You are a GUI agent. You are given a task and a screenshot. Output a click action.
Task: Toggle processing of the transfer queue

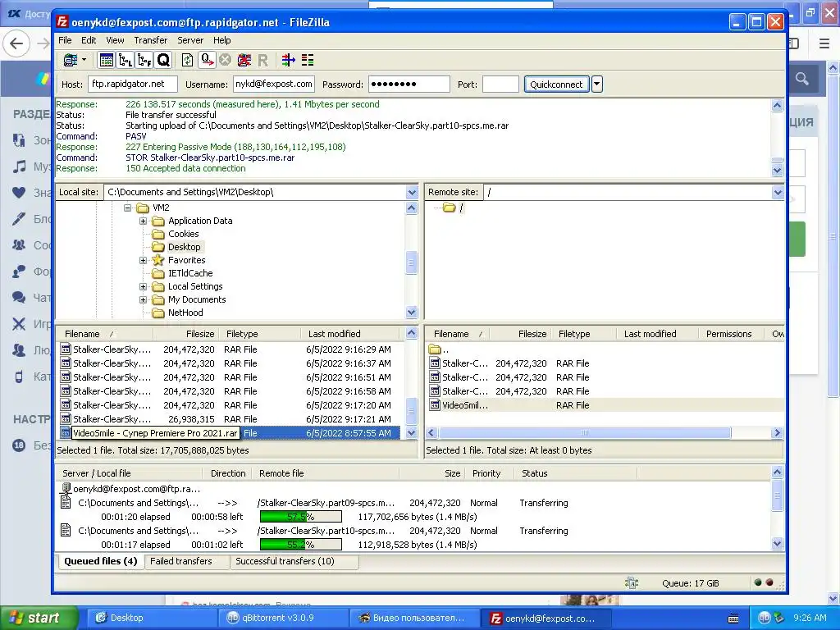click(x=207, y=60)
